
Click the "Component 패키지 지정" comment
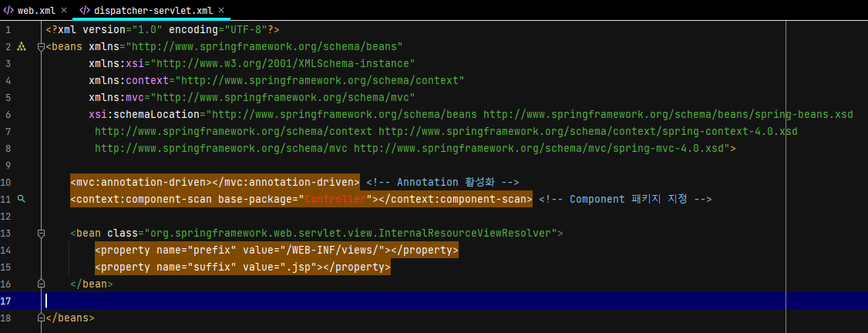(x=625, y=199)
